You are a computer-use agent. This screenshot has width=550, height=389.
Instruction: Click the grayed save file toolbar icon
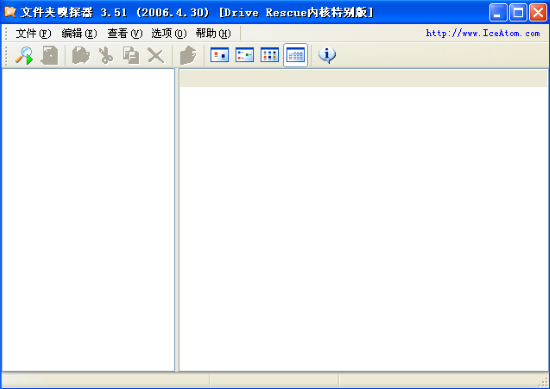[x=49, y=55]
